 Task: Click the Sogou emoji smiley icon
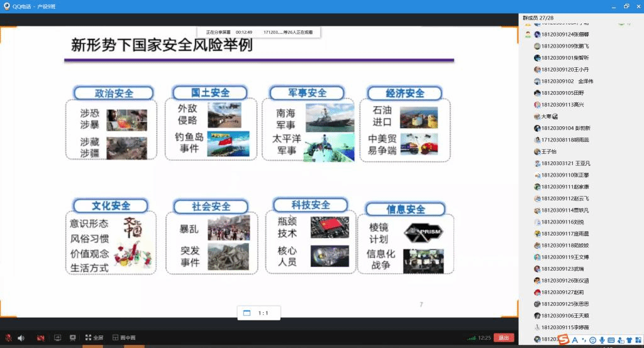(x=592, y=340)
